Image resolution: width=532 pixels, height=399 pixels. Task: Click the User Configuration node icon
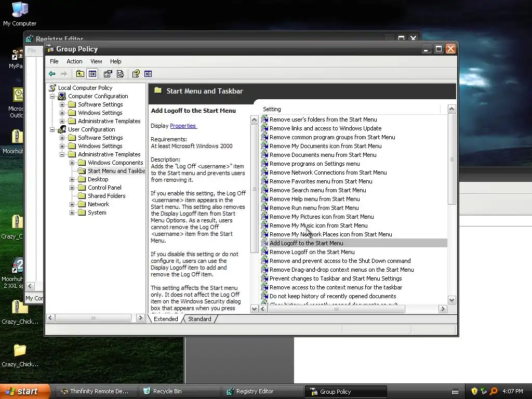pyautogui.click(x=62, y=129)
